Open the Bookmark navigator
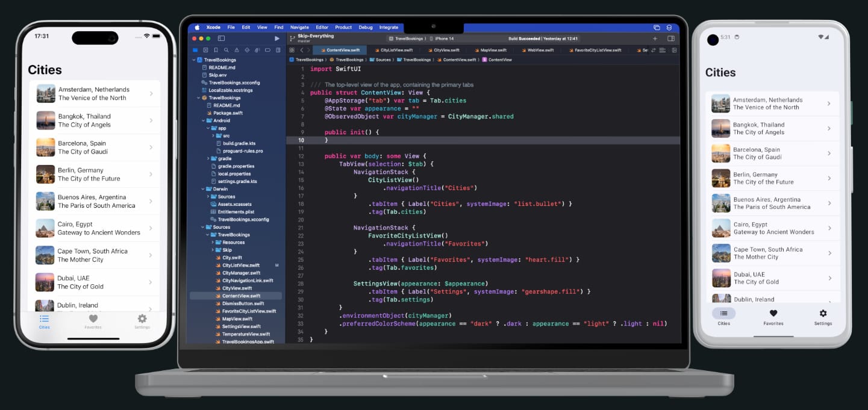 pyautogui.click(x=216, y=50)
